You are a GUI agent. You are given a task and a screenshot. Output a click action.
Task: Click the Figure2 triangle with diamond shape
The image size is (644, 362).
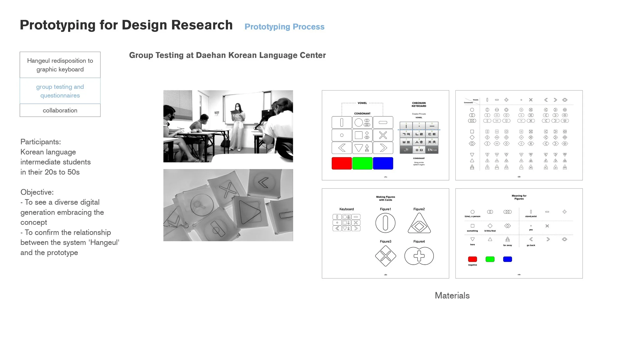pos(419,224)
